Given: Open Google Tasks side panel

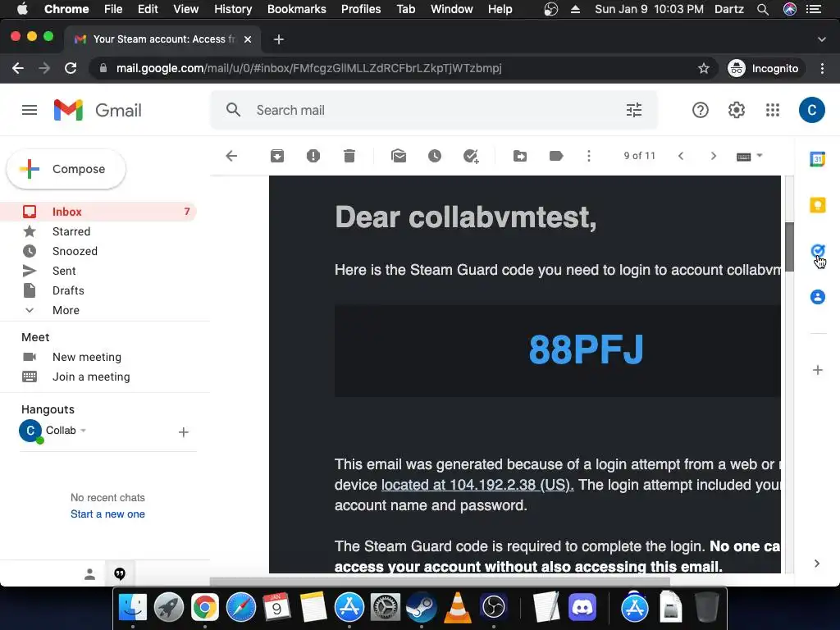Looking at the screenshot, I should point(818,251).
